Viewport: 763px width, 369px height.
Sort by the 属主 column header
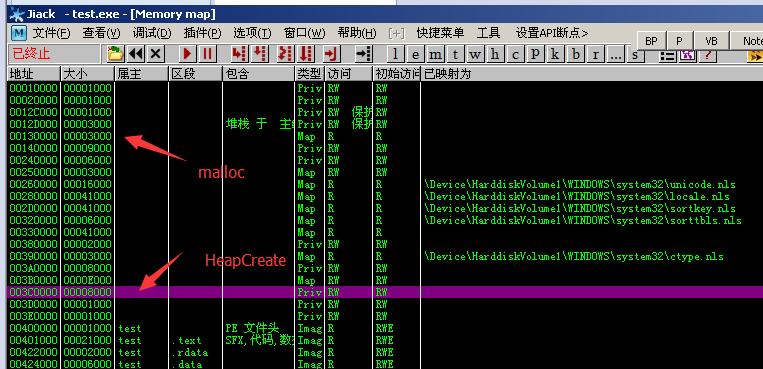tap(142, 74)
